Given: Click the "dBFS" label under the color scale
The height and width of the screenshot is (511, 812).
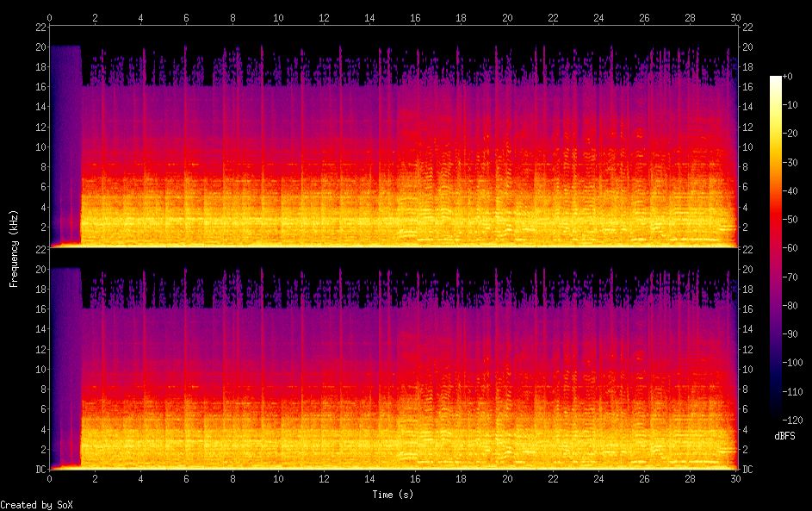Looking at the screenshot, I should [x=784, y=436].
